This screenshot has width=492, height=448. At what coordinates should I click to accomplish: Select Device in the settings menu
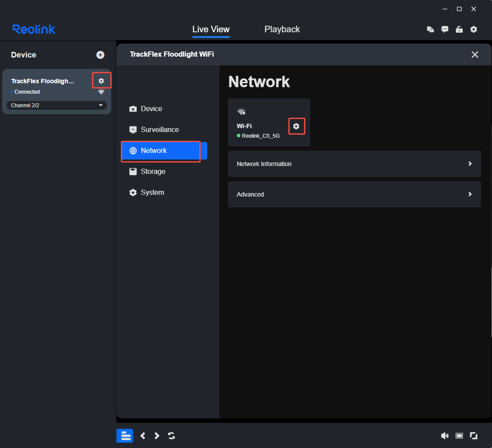164,109
